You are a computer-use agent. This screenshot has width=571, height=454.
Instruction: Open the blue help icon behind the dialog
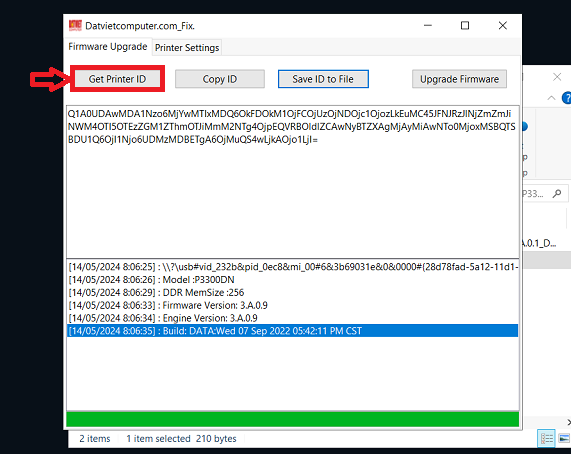tap(566, 98)
